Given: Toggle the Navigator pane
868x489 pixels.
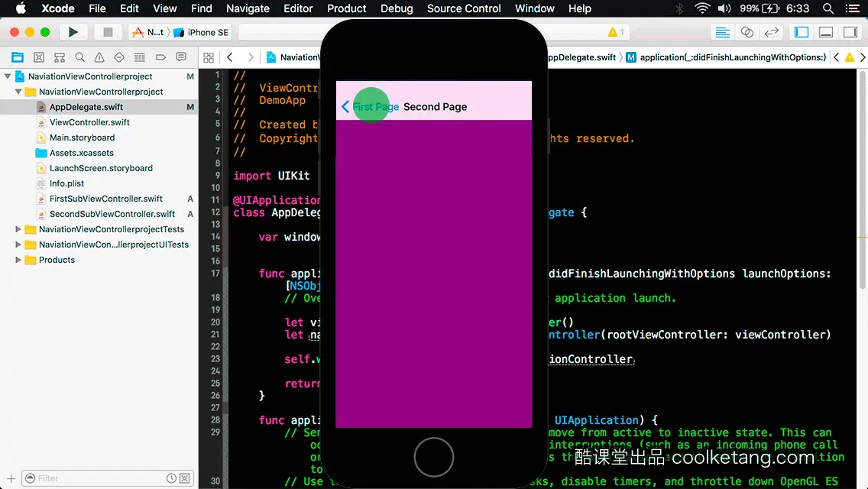Looking at the screenshot, I should (x=802, y=32).
